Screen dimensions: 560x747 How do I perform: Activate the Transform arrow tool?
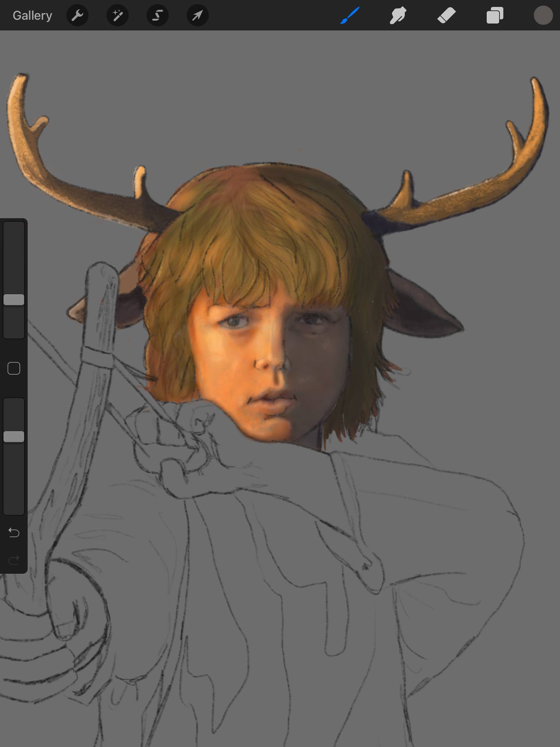point(198,15)
